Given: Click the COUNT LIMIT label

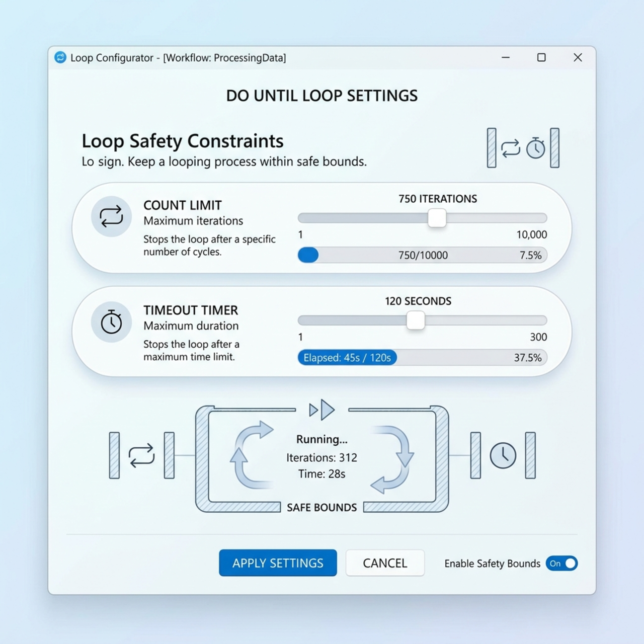Looking at the screenshot, I should pyautogui.click(x=183, y=205).
